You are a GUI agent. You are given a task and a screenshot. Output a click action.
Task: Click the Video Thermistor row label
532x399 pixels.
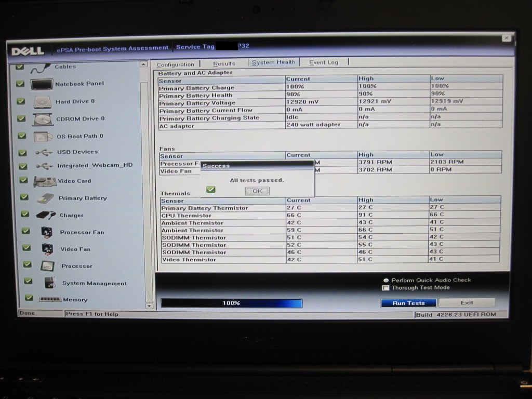[x=189, y=260]
